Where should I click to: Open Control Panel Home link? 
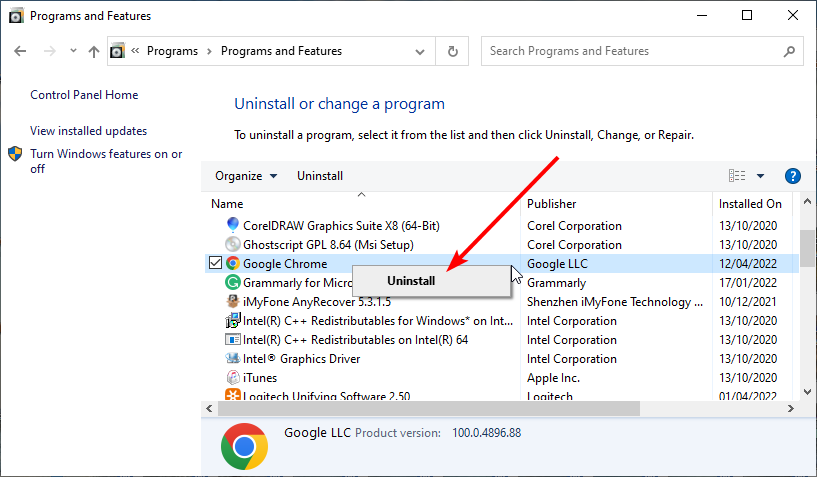tap(84, 95)
